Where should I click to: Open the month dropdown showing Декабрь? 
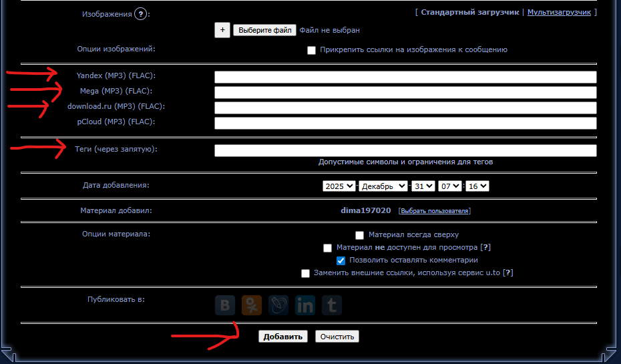(383, 186)
